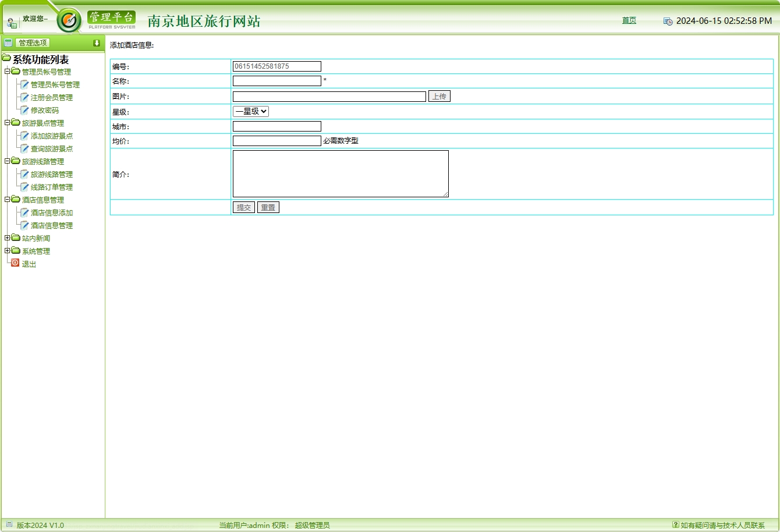
Task: Click the red exit icon beside 退出
Action: click(15, 263)
